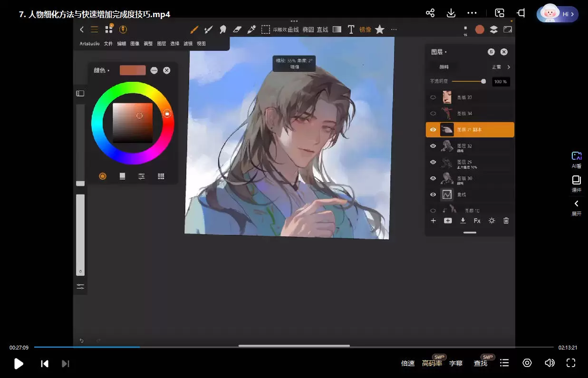Delete layer with the trash icon
This screenshot has height=378, width=588.
(x=506, y=221)
